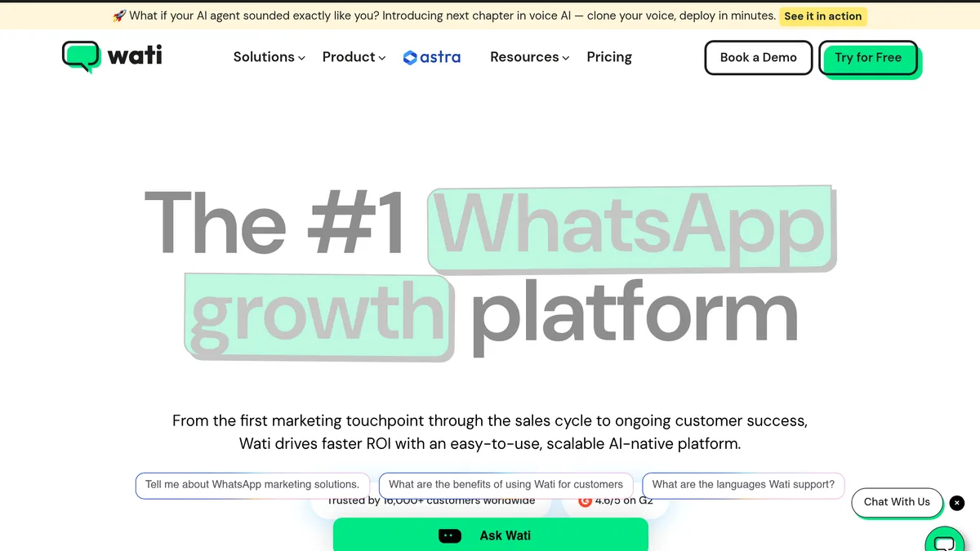Click the wati wordmark text

(135, 56)
